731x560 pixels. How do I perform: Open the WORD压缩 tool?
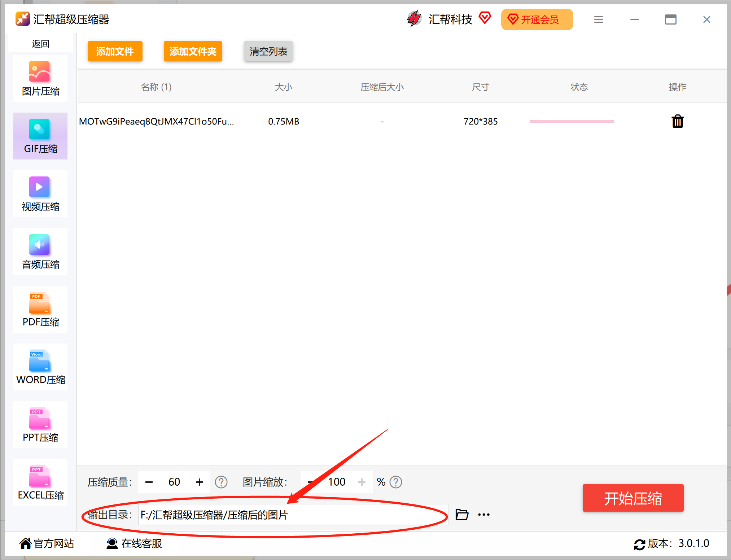(40, 367)
